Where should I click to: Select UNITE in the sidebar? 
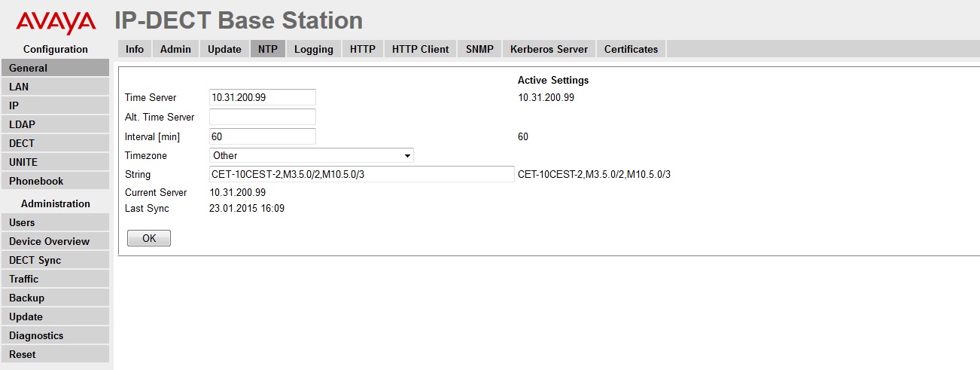pos(55,162)
